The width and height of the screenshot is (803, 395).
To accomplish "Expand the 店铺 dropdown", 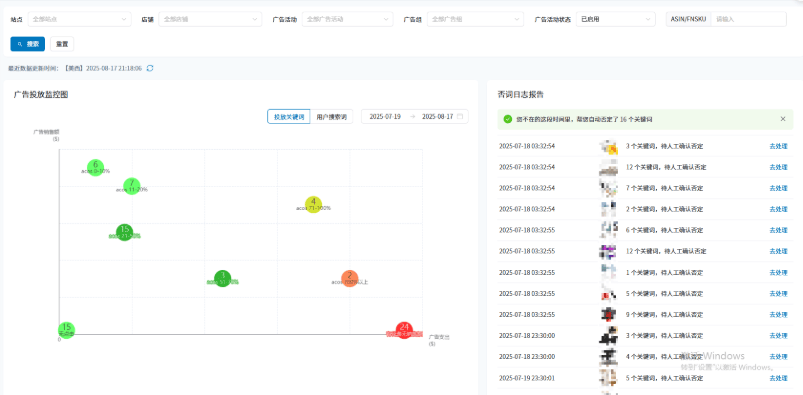I will tap(210, 19).
